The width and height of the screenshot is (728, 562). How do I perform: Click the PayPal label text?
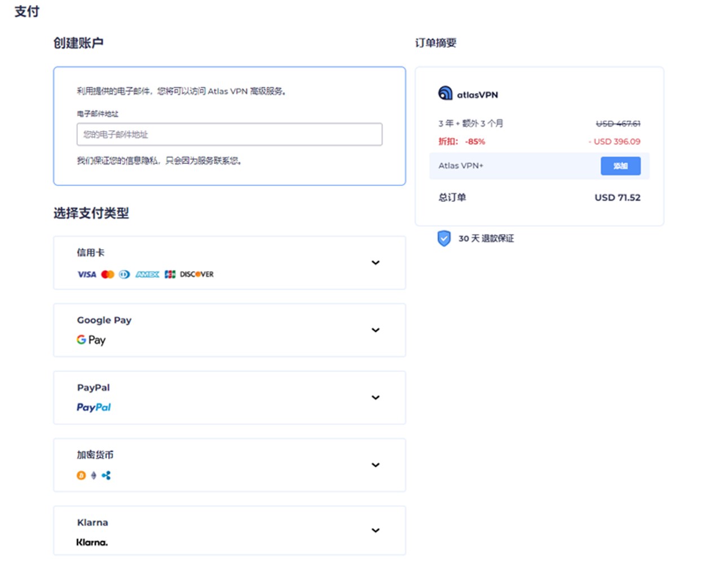(94, 388)
